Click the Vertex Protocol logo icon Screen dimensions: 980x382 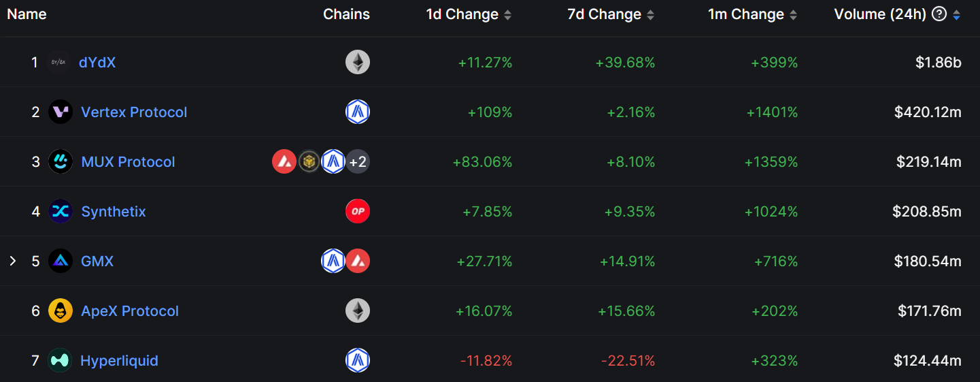(61, 112)
